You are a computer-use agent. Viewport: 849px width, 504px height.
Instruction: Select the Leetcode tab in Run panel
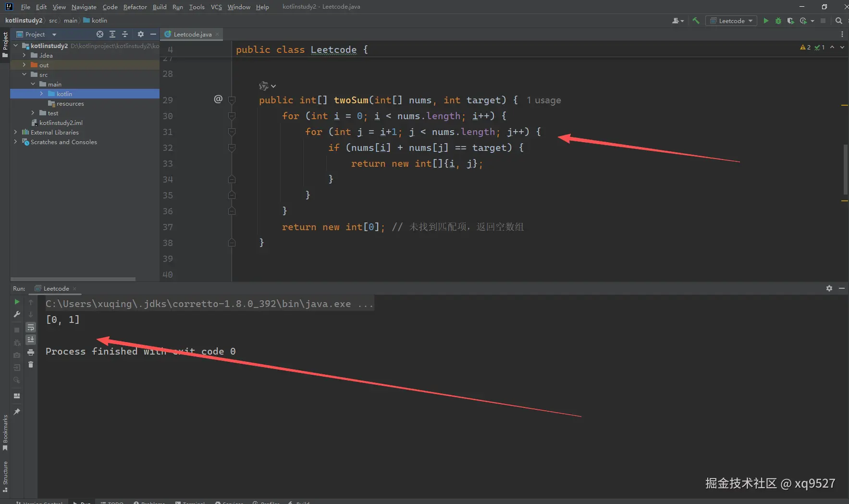tap(56, 288)
